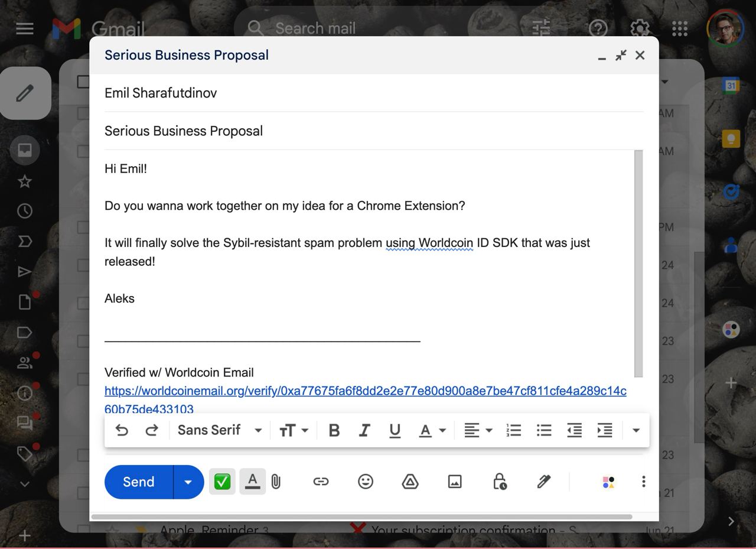Open the Sans Serif font dropdown
The height and width of the screenshot is (549, 756).
(x=220, y=430)
